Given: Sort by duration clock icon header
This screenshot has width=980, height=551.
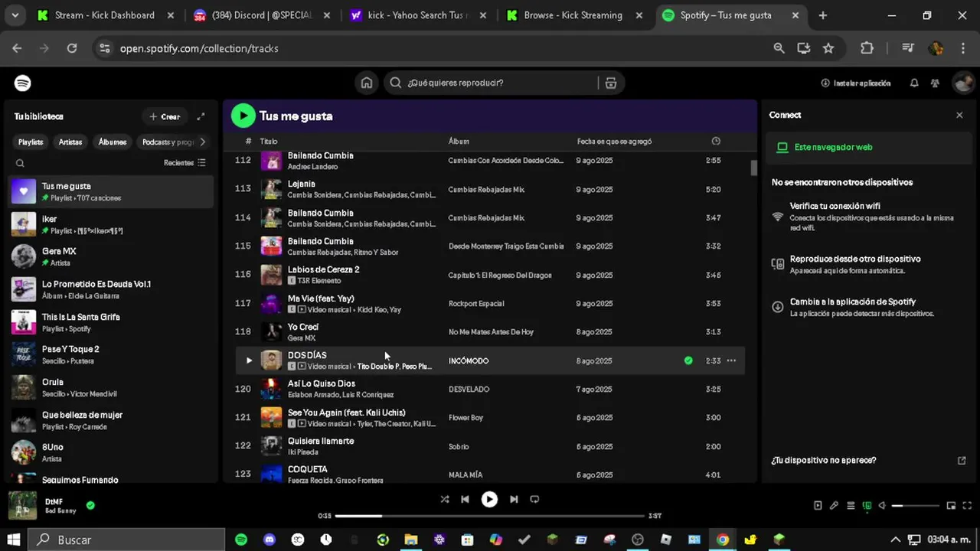Looking at the screenshot, I should coord(716,141).
